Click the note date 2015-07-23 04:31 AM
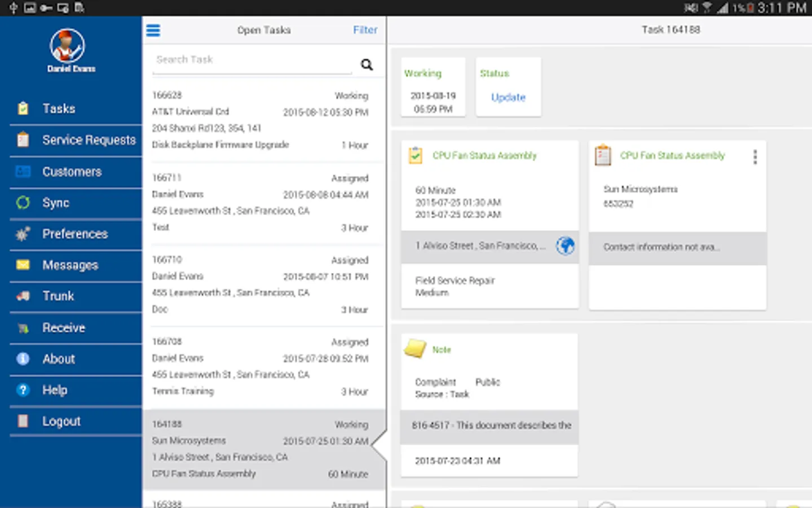812x508 pixels. click(458, 461)
